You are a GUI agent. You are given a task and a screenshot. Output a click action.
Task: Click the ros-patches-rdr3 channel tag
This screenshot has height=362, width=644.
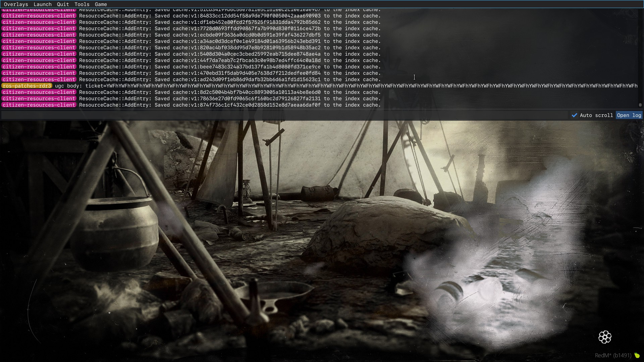click(27, 86)
